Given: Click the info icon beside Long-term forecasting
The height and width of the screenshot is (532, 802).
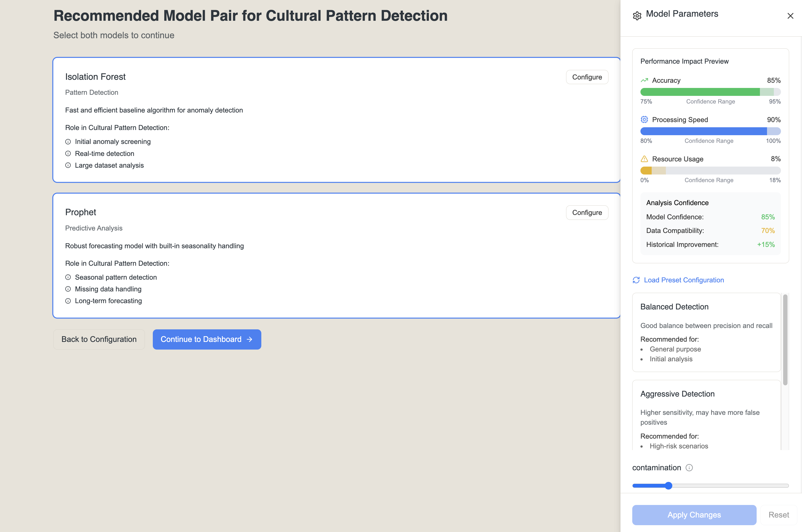Looking at the screenshot, I should [x=68, y=301].
